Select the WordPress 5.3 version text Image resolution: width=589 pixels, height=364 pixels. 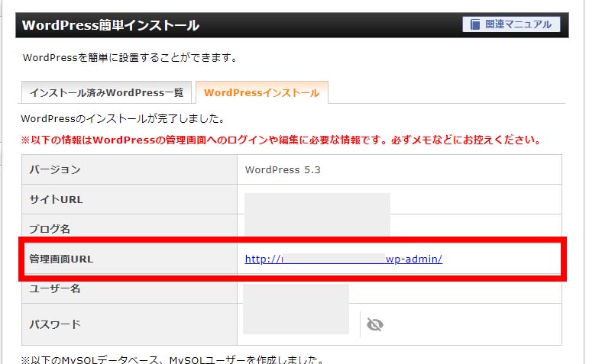coord(283,169)
